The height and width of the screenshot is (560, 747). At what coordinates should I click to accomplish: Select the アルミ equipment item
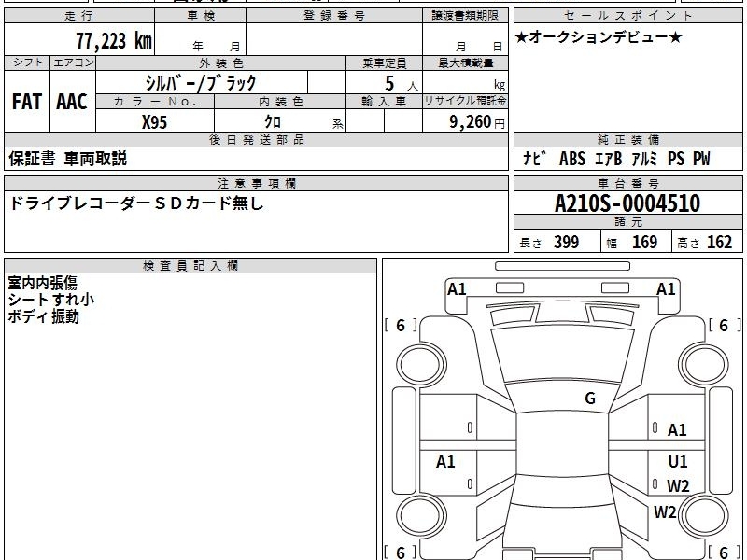[x=644, y=159]
